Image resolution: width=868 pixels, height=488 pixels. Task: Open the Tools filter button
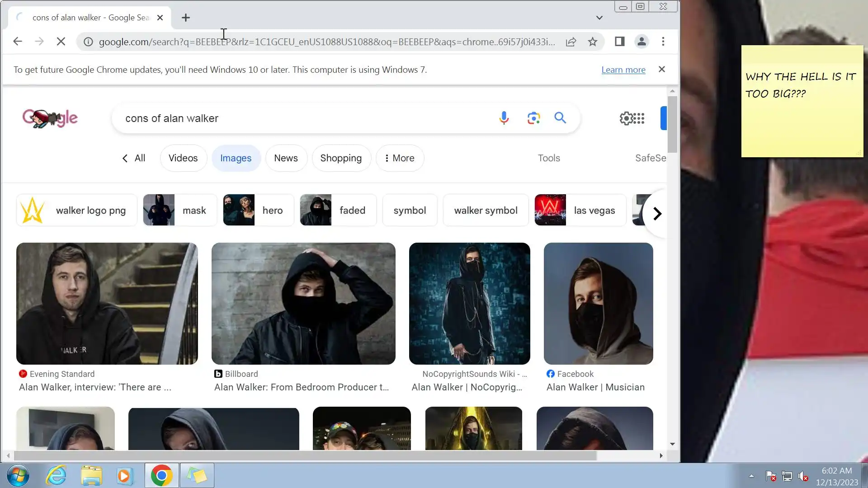548,158
